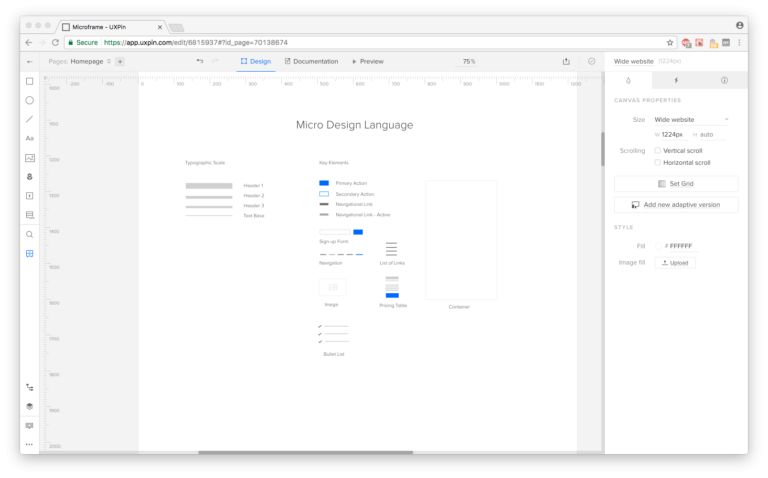The image size is (768, 478).
Task: Switch to the Design tab
Action: (x=256, y=61)
